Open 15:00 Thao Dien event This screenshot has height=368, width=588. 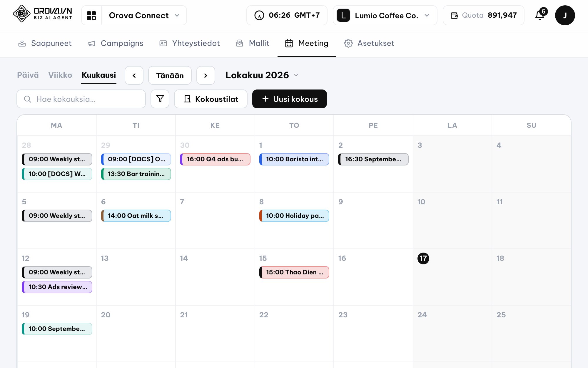[294, 272]
